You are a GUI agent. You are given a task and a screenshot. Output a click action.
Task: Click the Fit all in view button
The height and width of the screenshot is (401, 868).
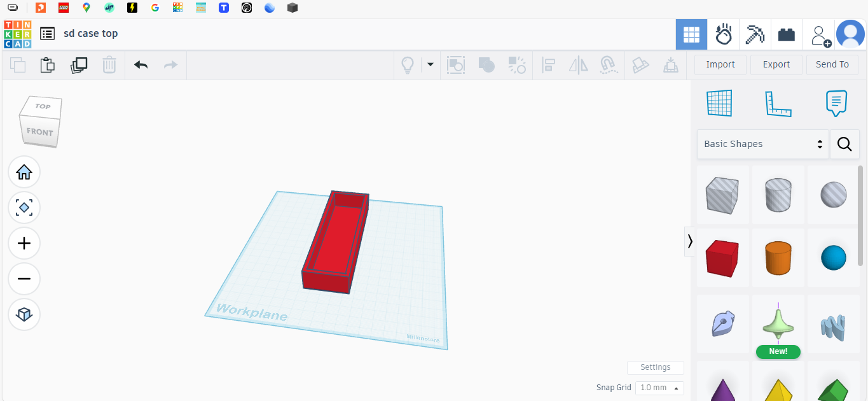click(24, 208)
